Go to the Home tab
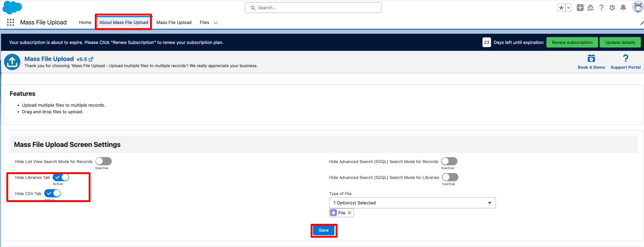Viewport: 644px width, 247px height. tap(85, 22)
